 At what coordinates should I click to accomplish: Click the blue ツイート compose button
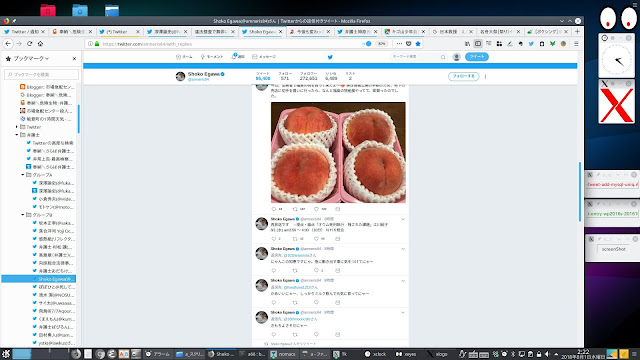click(477, 57)
